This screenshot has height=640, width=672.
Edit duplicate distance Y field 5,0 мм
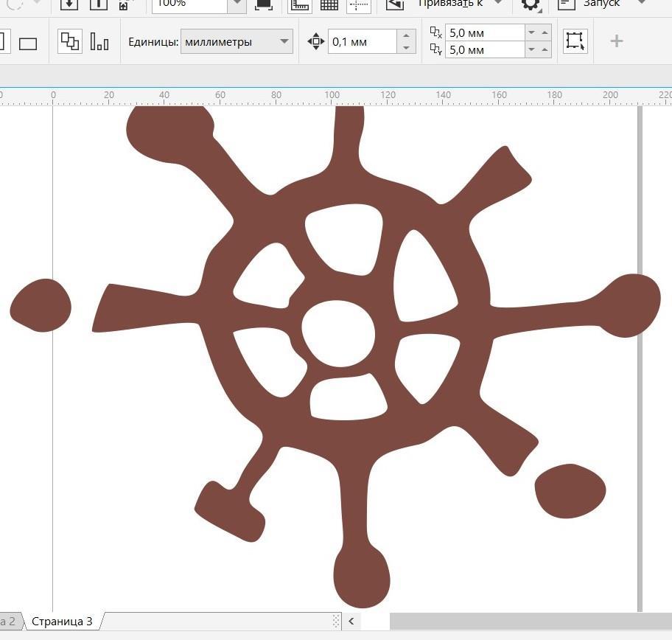[x=485, y=49]
